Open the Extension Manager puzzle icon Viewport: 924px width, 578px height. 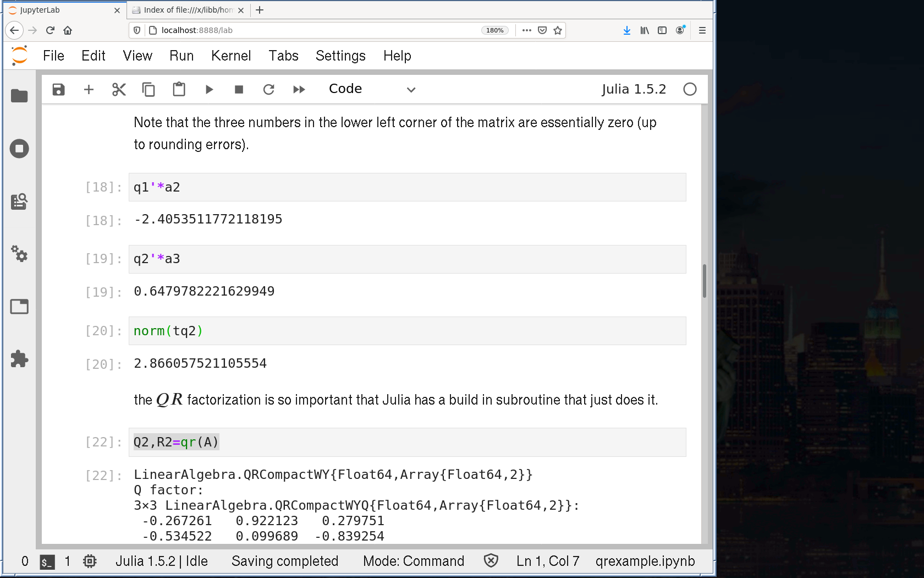19,359
